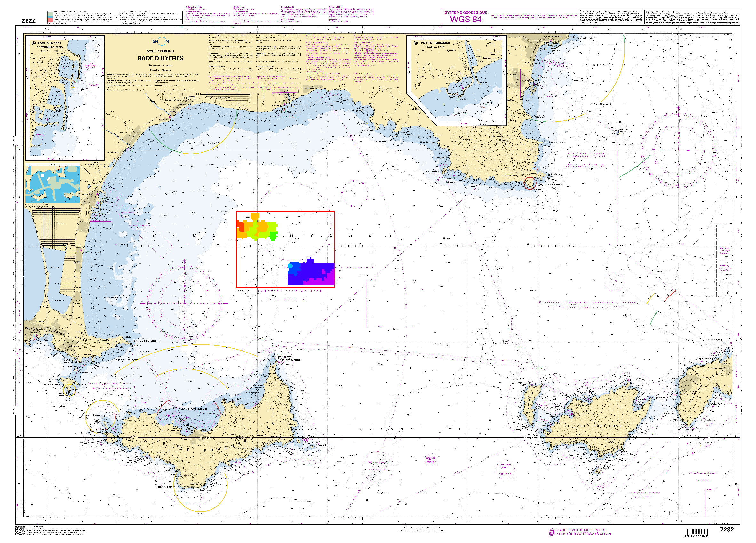Click the red circle at Cap Bénat
This screenshot has height=543, width=756.
pyautogui.click(x=529, y=183)
